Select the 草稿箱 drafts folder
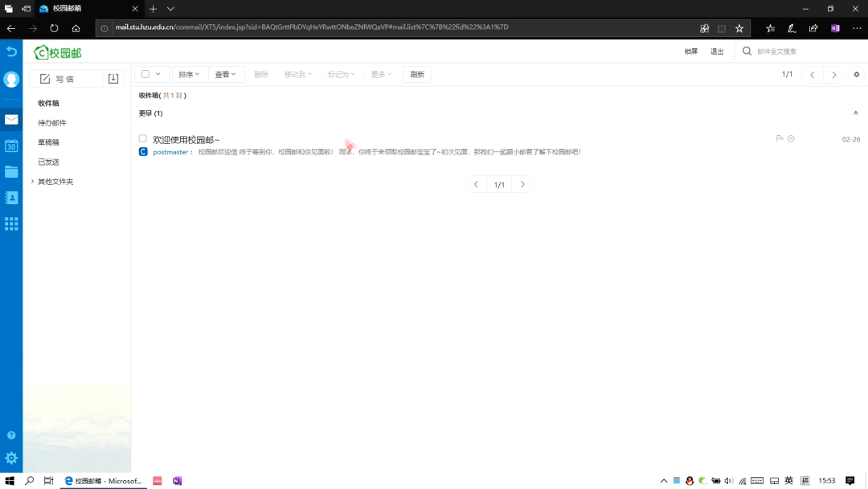Image resolution: width=868 pixels, height=489 pixels. coord(49,142)
